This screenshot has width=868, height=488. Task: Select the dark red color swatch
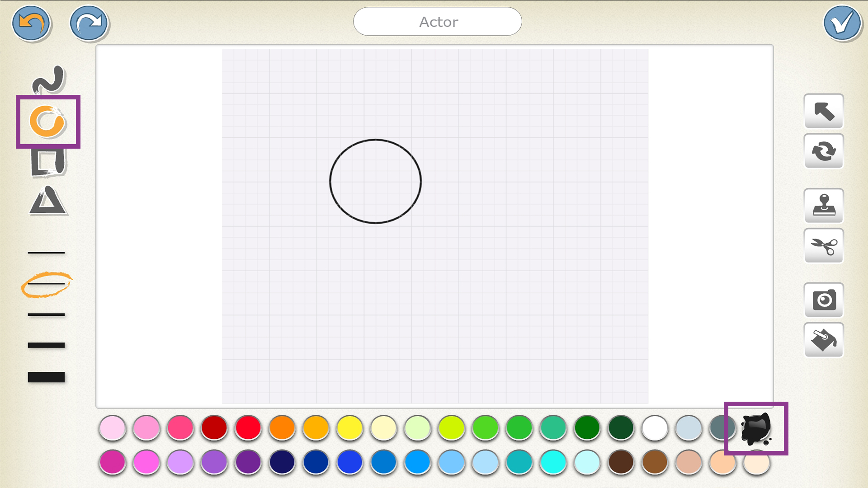pyautogui.click(x=214, y=427)
